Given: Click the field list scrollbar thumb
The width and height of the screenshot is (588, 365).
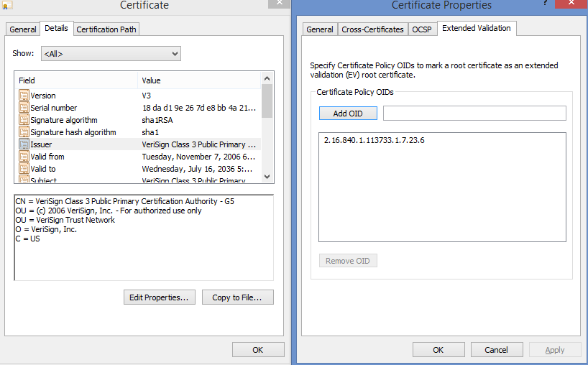Looking at the screenshot, I should pyautogui.click(x=267, y=101).
